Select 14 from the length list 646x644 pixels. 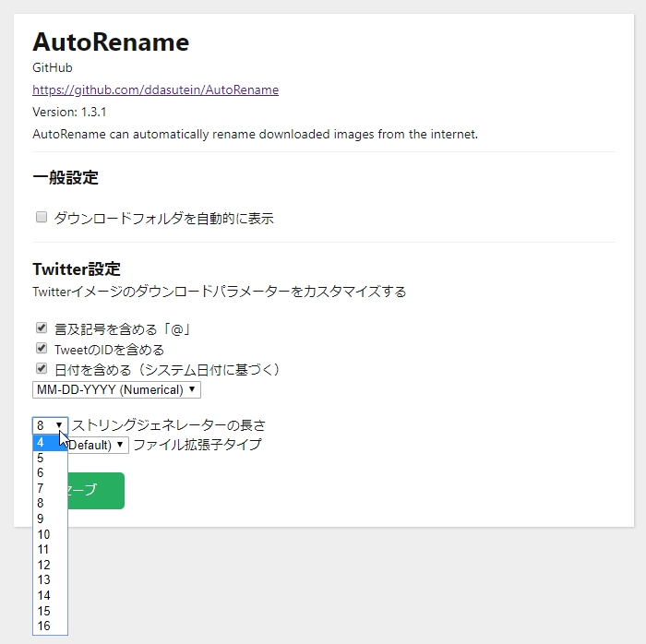click(50, 595)
